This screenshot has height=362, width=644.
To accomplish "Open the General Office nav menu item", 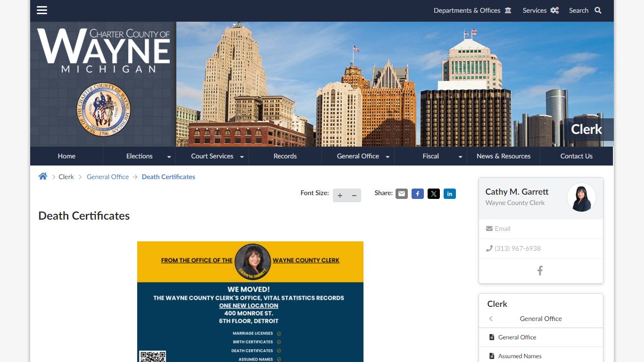I will click(x=358, y=156).
